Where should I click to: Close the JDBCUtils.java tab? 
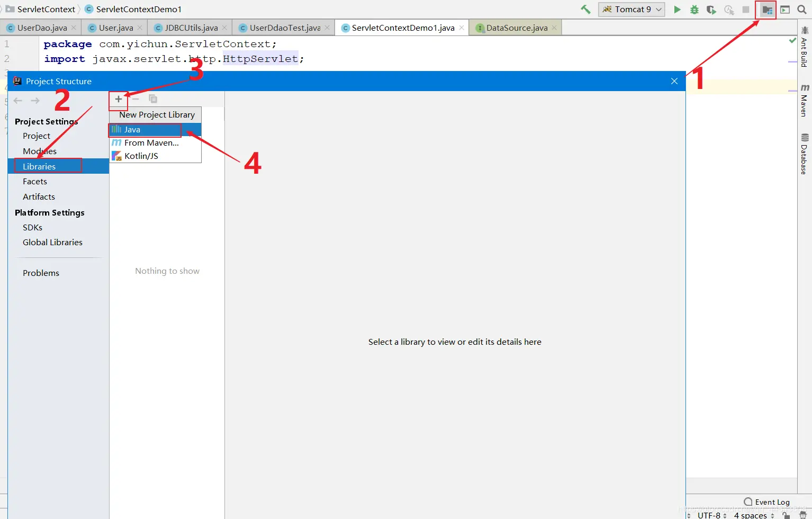(224, 28)
